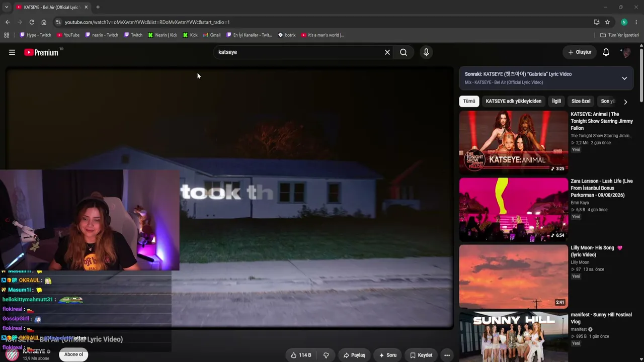This screenshot has width=644, height=362.
Task: Subscribe with the Abone ol button
Action: (73, 354)
